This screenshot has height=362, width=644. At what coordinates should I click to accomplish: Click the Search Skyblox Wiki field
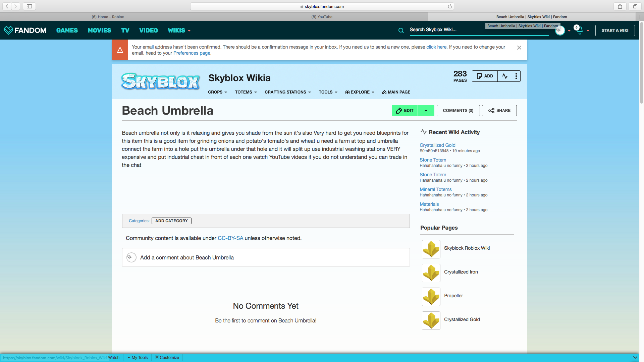pyautogui.click(x=479, y=30)
